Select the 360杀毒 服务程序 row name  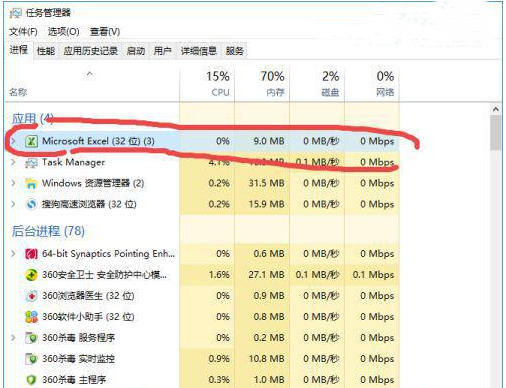click(x=78, y=338)
